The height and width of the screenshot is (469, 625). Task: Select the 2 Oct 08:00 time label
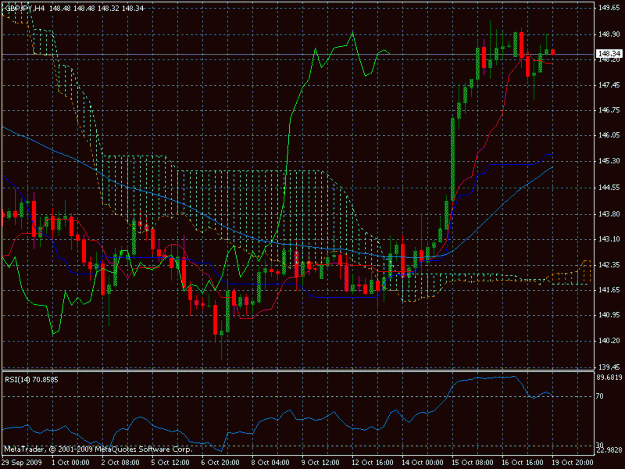click(x=120, y=463)
